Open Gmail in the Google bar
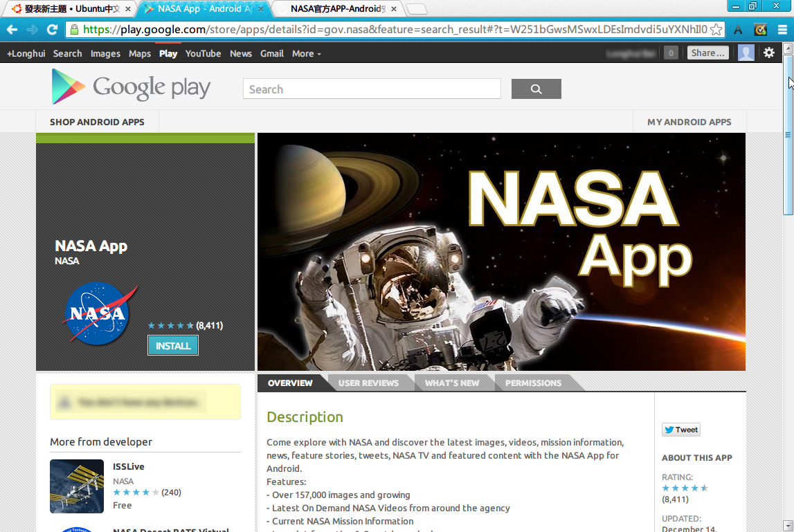This screenshot has height=532, width=794. (272, 54)
